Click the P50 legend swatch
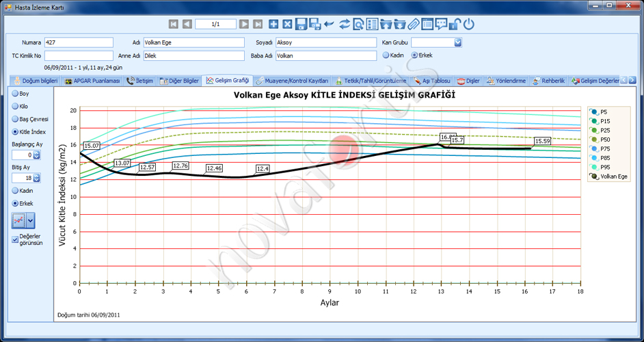This screenshot has height=342, width=644. (x=594, y=140)
